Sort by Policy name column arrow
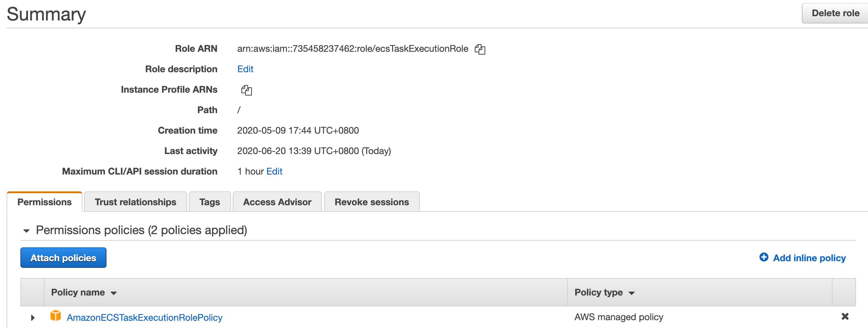868x328 pixels. [x=114, y=293]
